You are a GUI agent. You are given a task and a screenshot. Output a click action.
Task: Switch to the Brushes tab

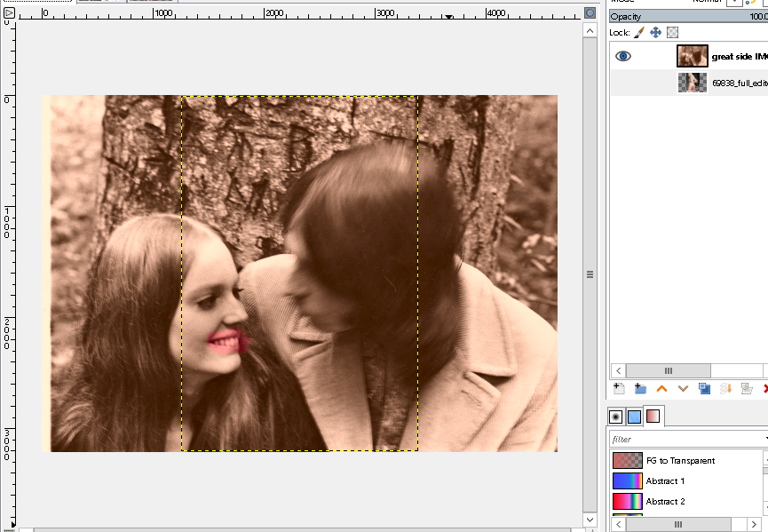pos(615,417)
